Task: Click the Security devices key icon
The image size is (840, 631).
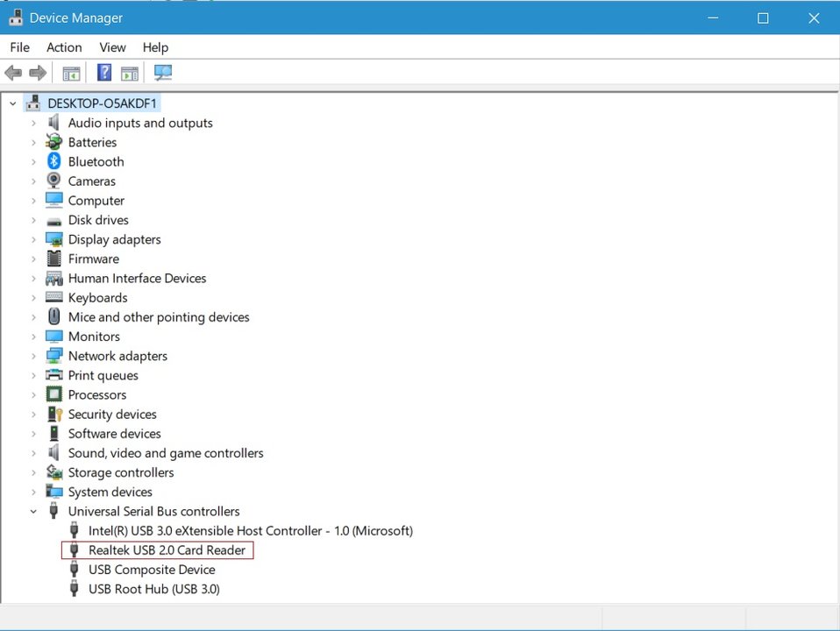Action: click(x=54, y=414)
